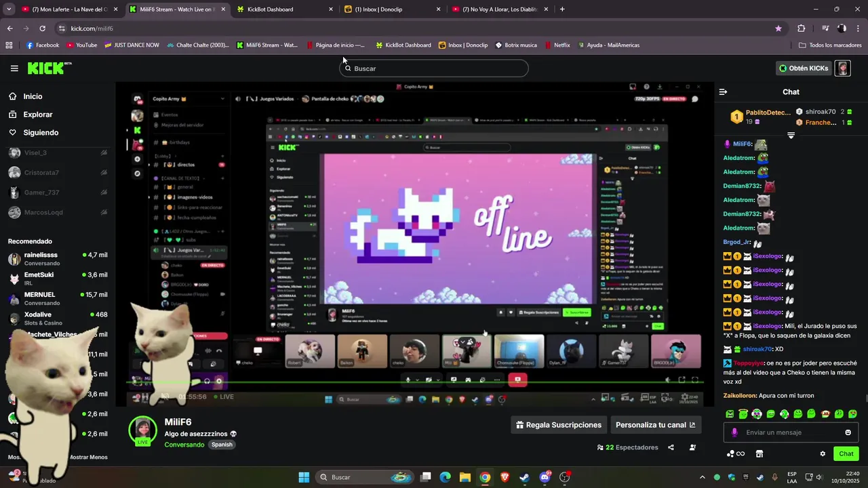Open Brave browser from the taskbar
868x488 pixels.
click(x=505, y=477)
